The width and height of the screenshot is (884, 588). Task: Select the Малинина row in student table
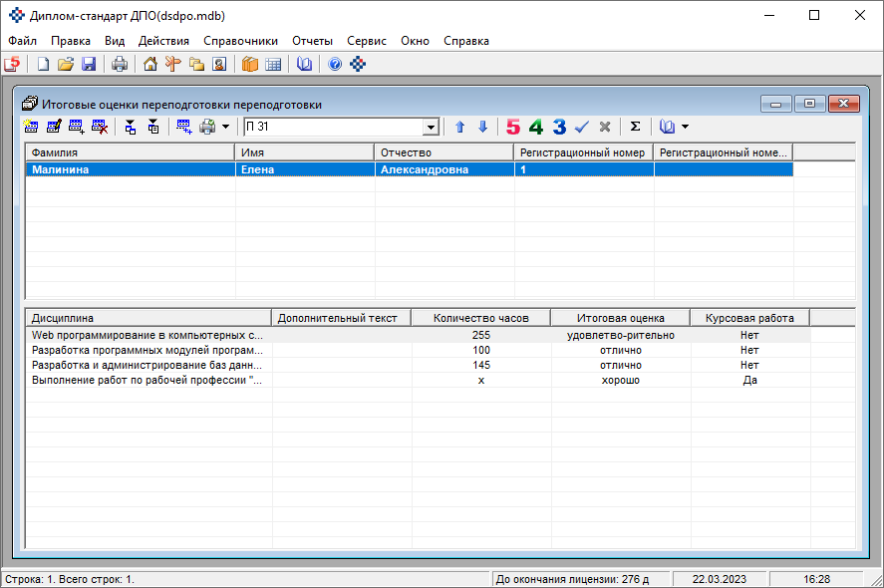coord(130,169)
